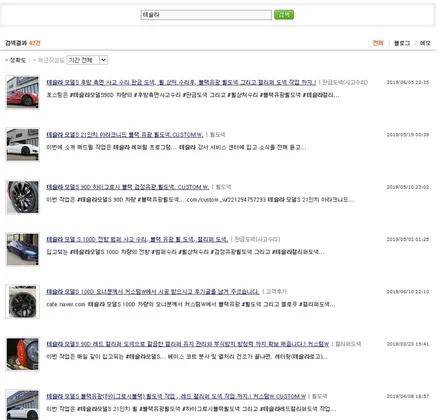
Task: Open the 90D 레드 캘리퍼 도색 post title
Action: (187, 344)
